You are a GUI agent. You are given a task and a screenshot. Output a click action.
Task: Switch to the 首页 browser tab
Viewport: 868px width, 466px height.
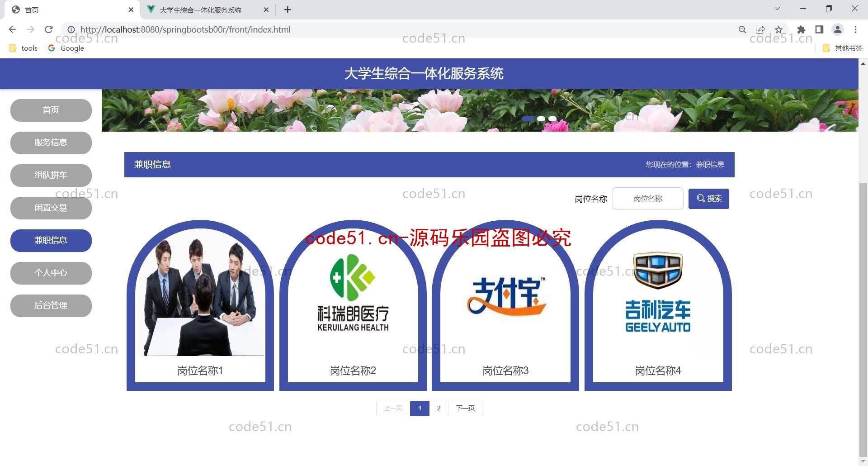[x=72, y=10]
